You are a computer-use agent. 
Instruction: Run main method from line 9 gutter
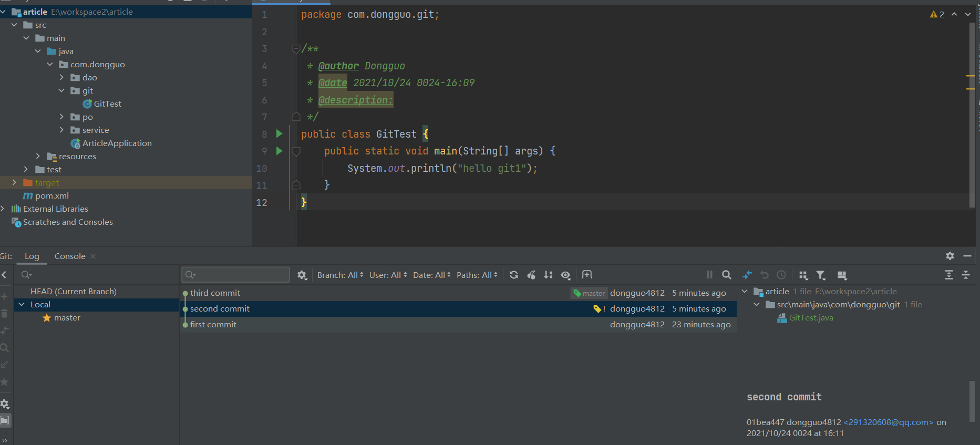[x=280, y=151]
